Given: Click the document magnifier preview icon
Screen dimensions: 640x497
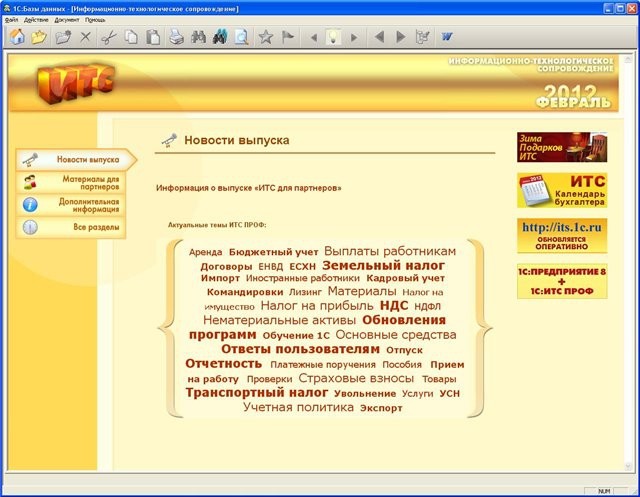Looking at the screenshot, I should pos(242,37).
